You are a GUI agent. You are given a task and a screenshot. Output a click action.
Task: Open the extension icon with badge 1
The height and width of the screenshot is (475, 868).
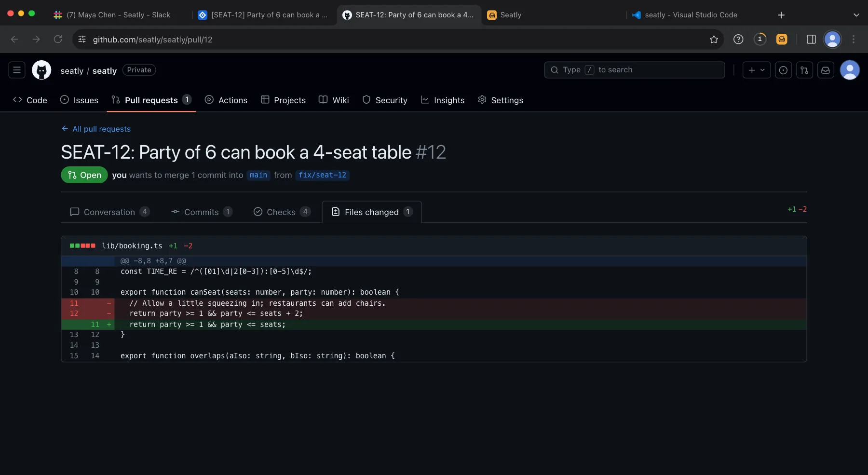pos(760,40)
